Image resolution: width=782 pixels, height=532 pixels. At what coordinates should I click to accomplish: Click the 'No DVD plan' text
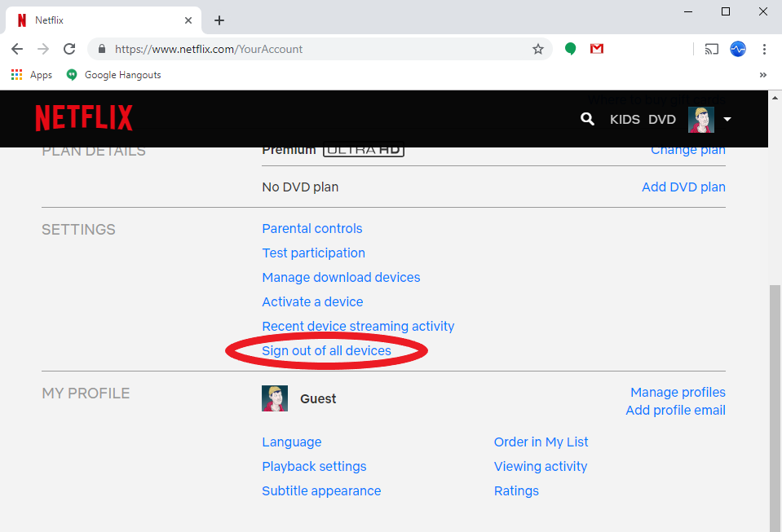point(300,187)
